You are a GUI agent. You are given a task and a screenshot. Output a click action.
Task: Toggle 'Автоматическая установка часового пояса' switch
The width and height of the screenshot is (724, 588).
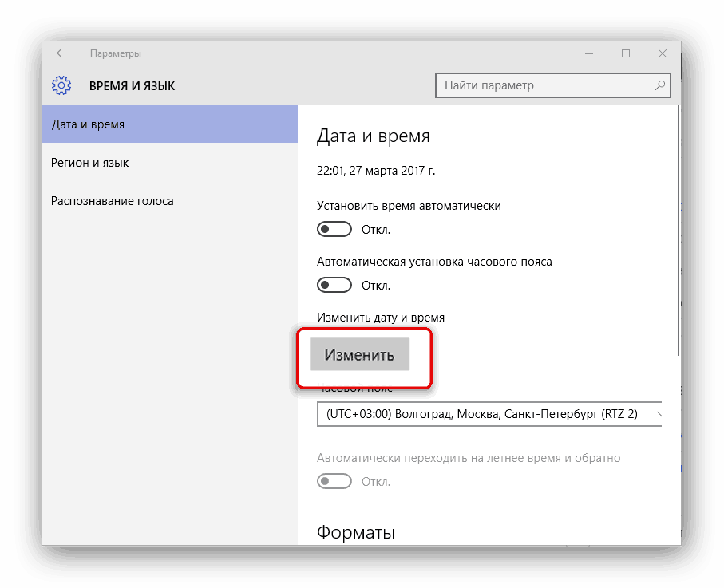click(x=334, y=286)
